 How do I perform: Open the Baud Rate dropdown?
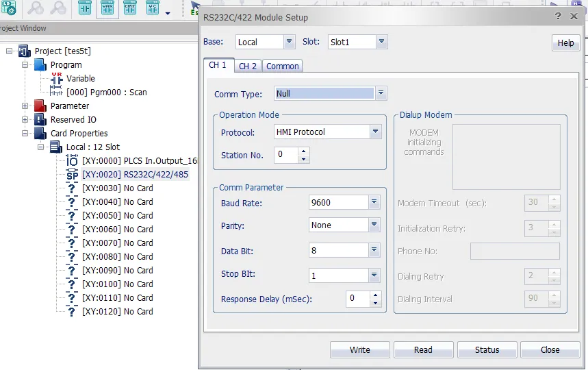[x=374, y=202]
